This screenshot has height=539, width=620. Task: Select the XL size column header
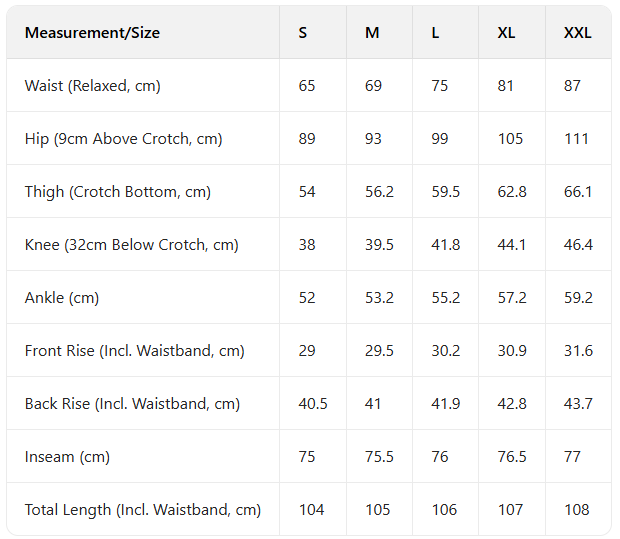click(x=506, y=33)
